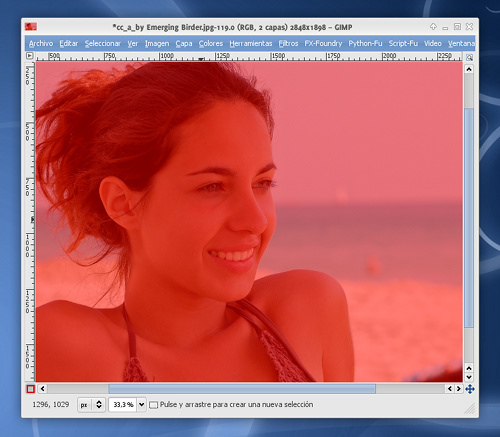This screenshot has width=500, height=437.
Task: Open the Capa menu
Action: tap(184, 44)
